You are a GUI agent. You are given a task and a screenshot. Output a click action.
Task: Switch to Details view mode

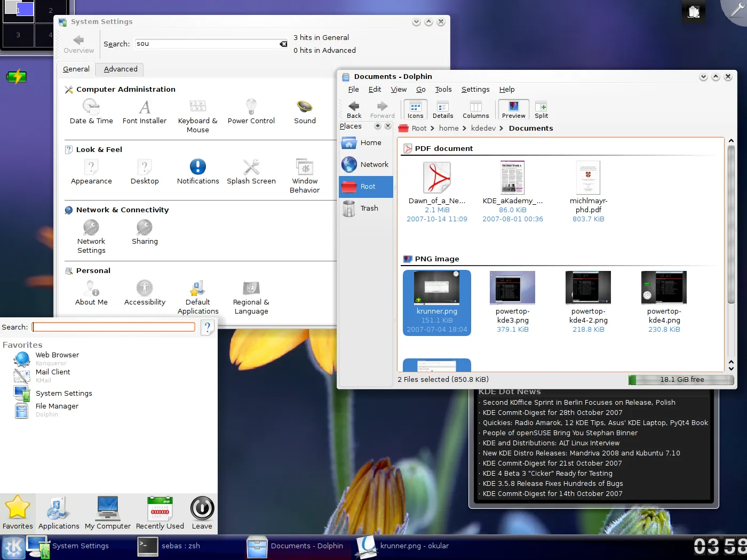pos(443,109)
